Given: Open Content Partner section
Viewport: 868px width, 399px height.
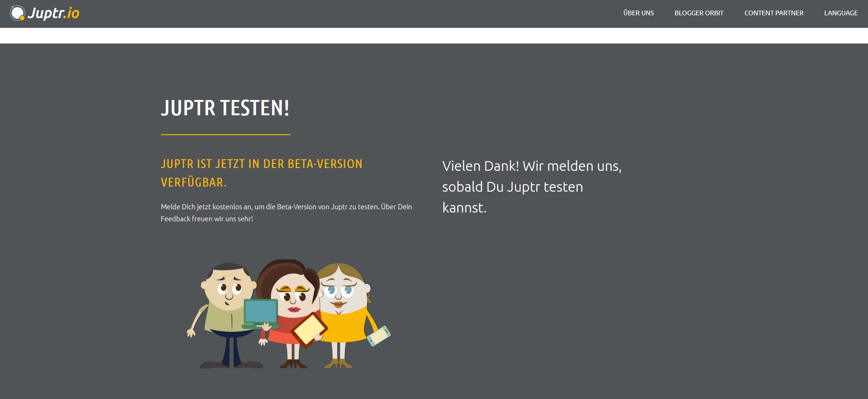Looking at the screenshot, I should (774, 13).
